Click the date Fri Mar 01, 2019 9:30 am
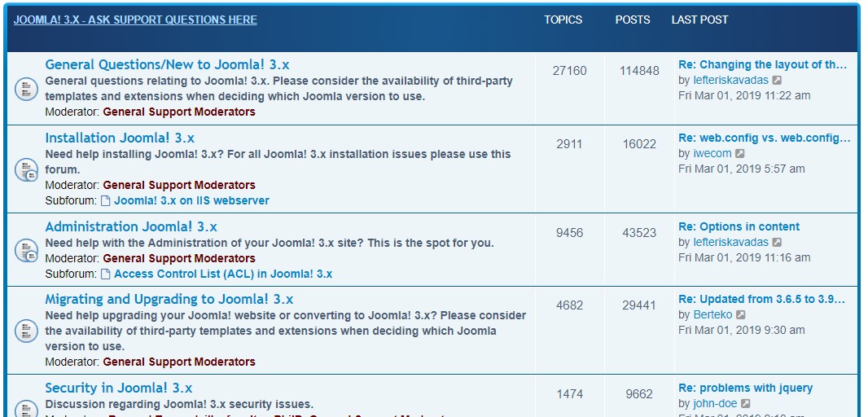This screenshot has height=417, width=868. 742,331
